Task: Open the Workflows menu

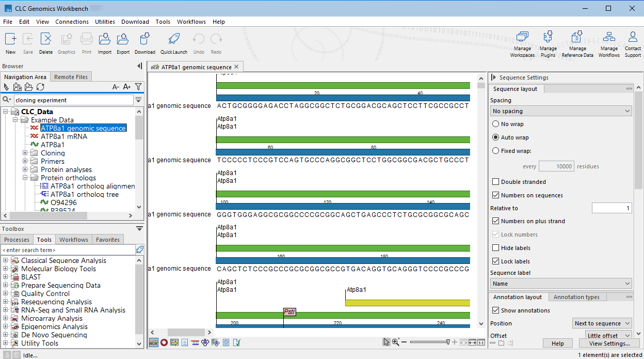Action: coord(191,22)
